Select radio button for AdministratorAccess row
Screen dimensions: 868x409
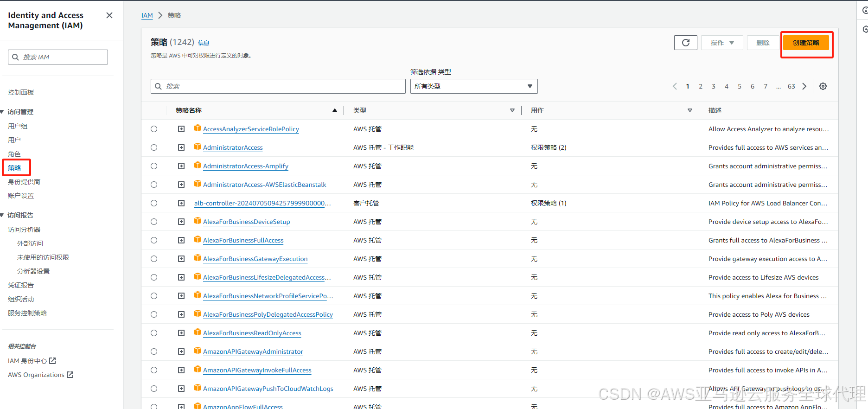pos(154,147)
